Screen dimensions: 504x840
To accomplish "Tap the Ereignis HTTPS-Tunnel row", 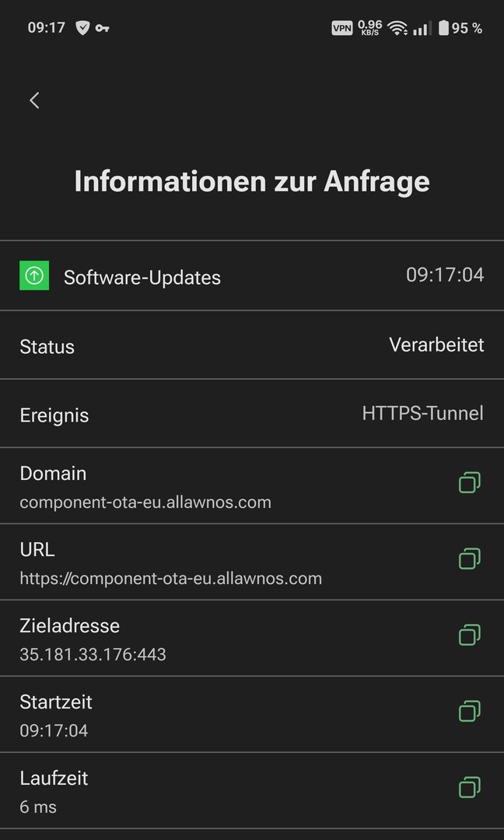I will [x=252, y=414].
